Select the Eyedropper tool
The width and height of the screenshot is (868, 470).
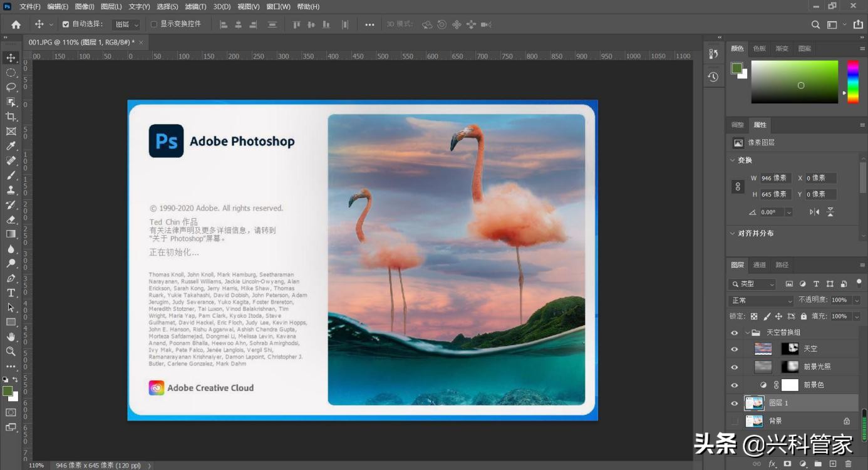click(11, 146)
